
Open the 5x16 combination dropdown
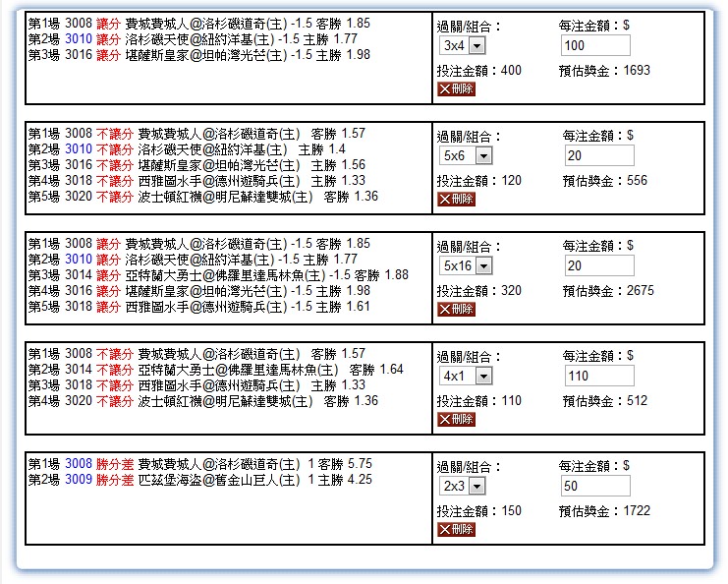point(466,265)
